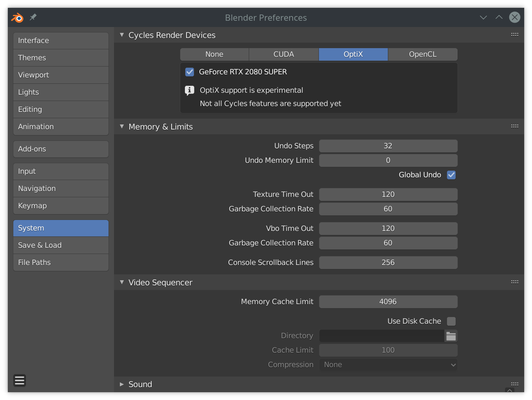Click the Undo Steps value field
Viewport: 532px width, 400px height.
click(x=388, y=146)
